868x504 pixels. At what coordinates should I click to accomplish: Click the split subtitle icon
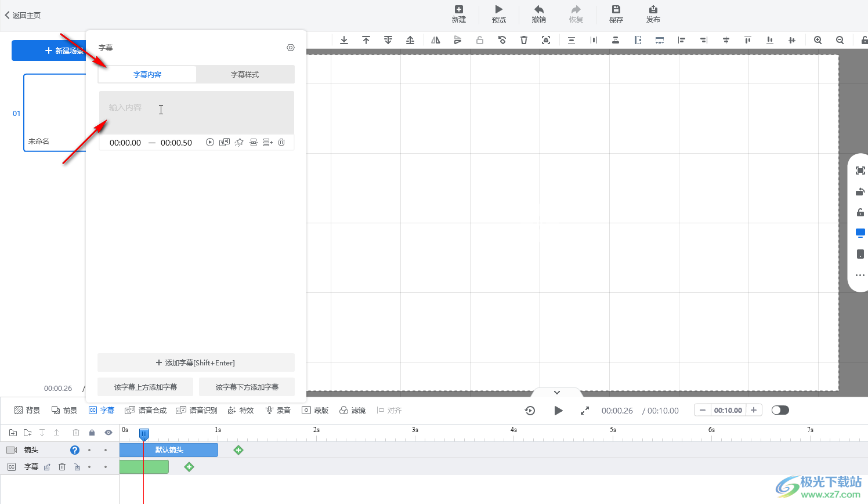pyautogui.click(x=254, y=142)
